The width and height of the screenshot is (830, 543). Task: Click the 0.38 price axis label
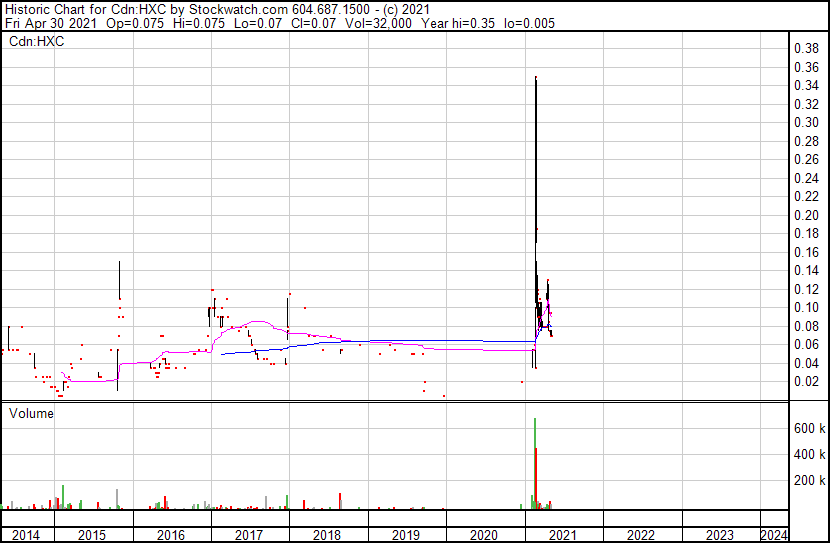[x=806, y=49]
